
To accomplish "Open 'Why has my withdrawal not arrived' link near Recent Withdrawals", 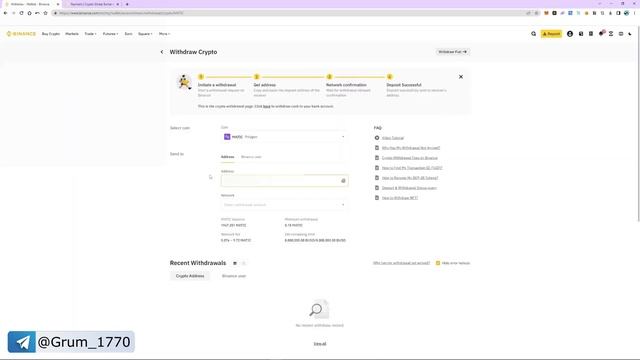I will pyautogui.click(x=401, y=263).
